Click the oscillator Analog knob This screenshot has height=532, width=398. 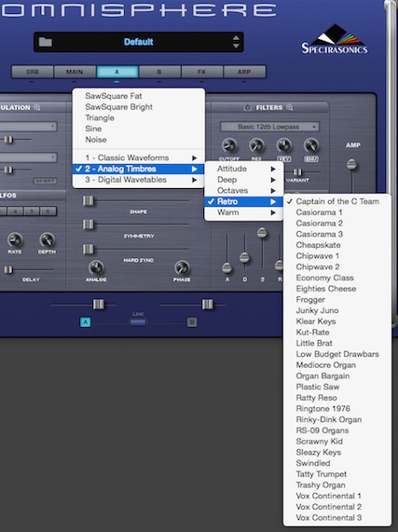96,267
